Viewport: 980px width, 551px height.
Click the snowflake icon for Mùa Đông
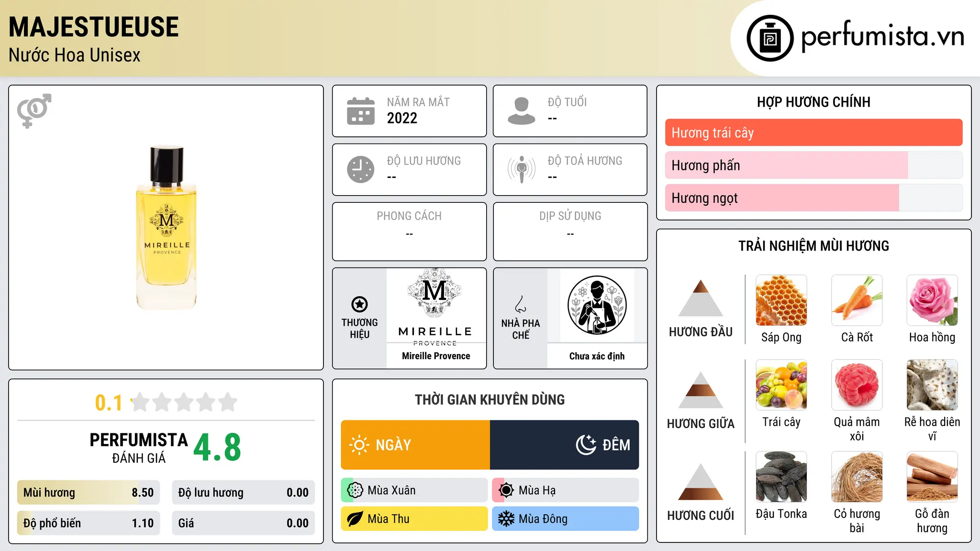click(506, 519)
